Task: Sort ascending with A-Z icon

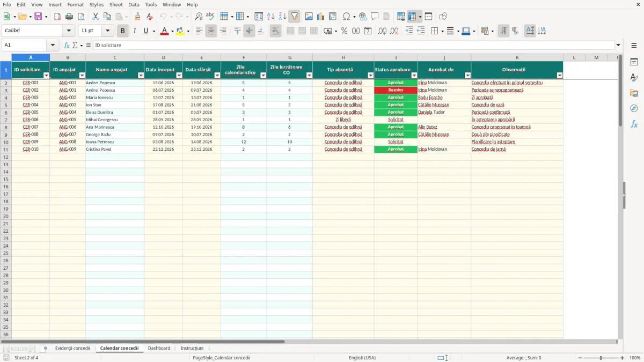Action: click(270, 17)
